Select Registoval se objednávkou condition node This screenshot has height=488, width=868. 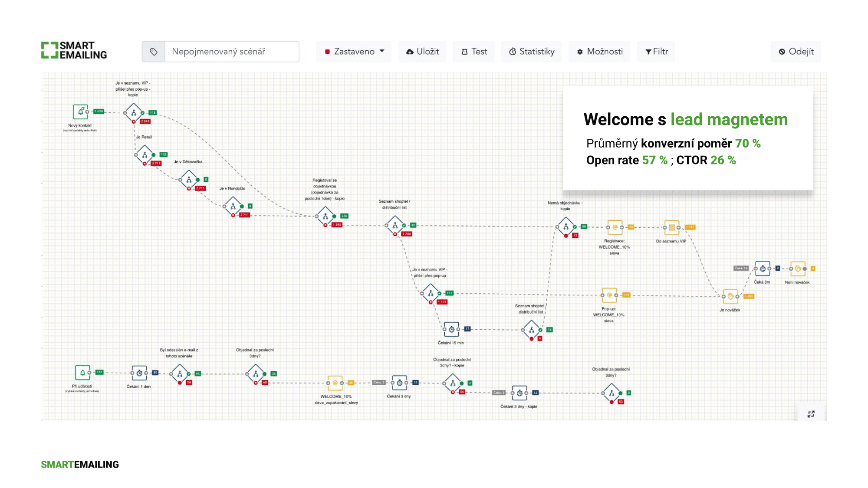(x=325, y=216)
